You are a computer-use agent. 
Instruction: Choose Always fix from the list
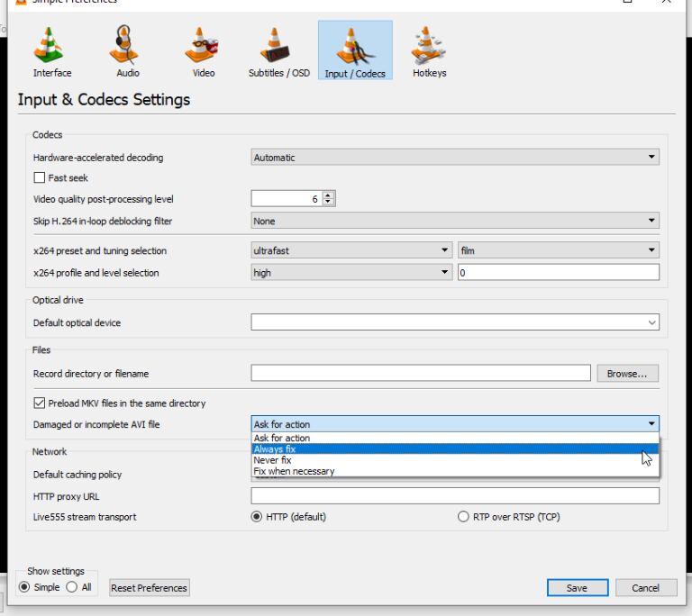point(275,449)
